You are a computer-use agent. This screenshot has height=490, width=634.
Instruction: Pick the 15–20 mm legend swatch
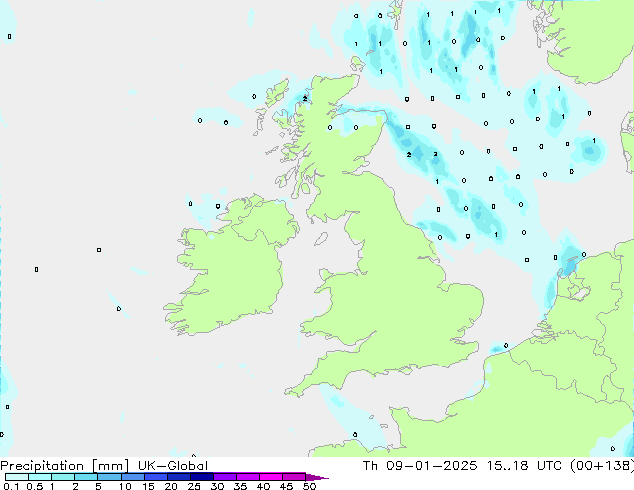point(156,477)
